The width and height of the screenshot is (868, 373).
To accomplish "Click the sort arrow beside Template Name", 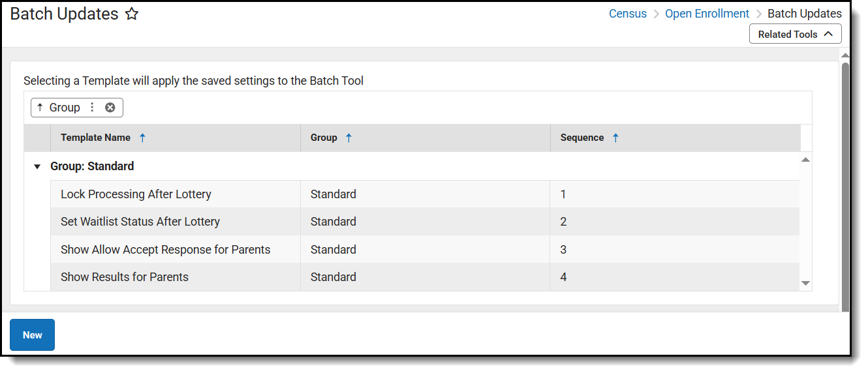I will click(142, 138).
